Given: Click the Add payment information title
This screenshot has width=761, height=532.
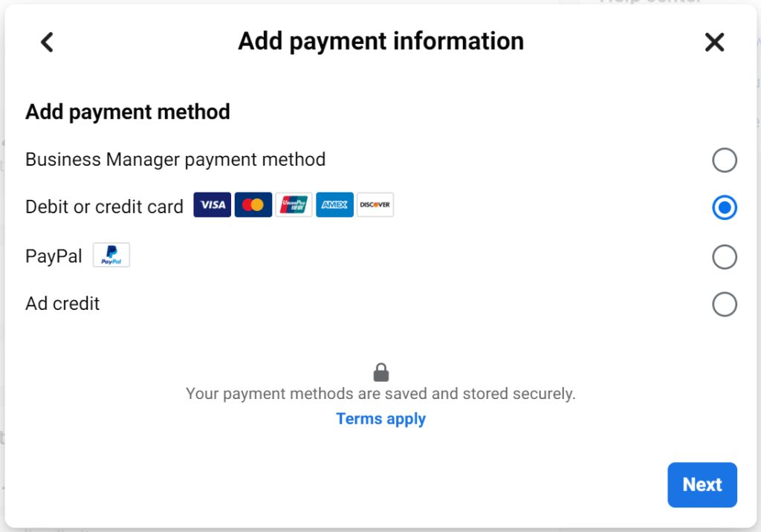Looking at the screenshot, I should (x=380, y=41).
